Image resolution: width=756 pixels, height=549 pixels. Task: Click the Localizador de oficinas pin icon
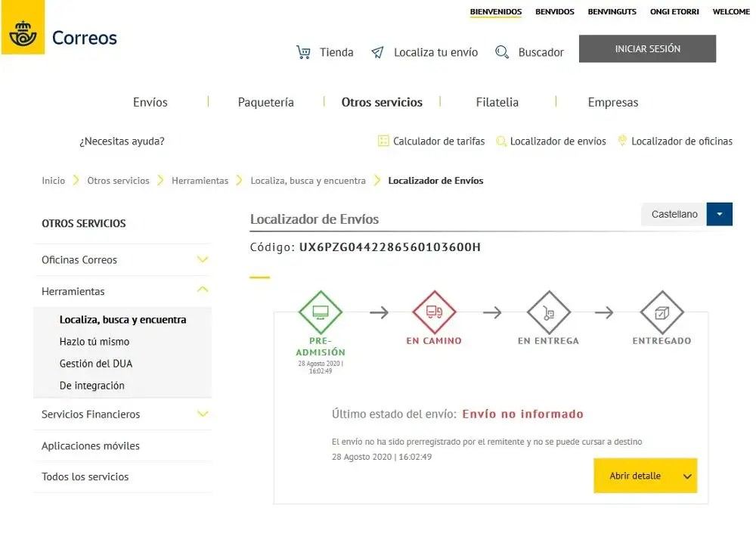click(622, 141)
